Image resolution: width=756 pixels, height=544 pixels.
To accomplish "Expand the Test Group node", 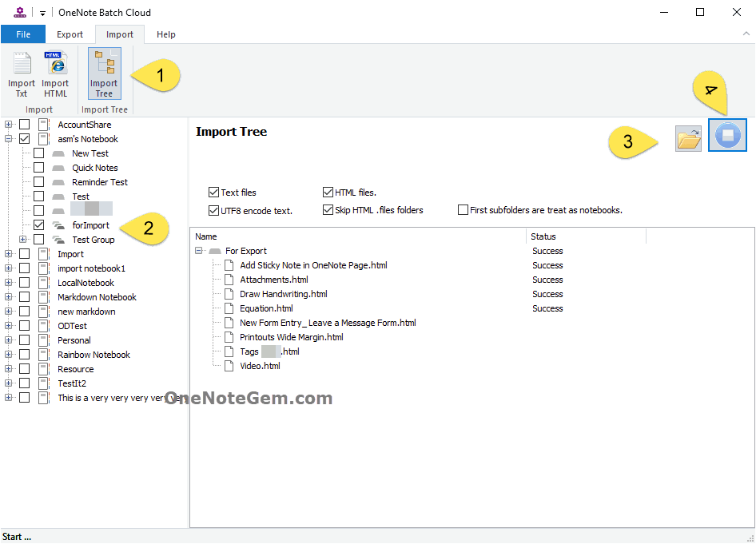I will (22, 240).
